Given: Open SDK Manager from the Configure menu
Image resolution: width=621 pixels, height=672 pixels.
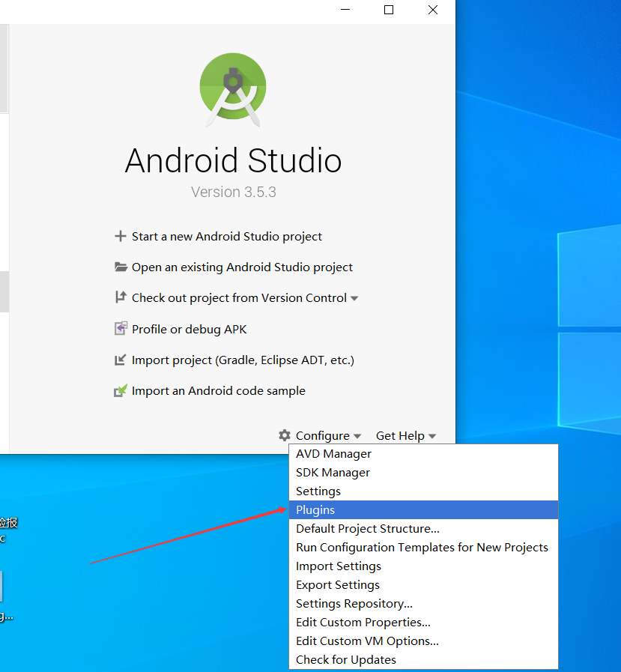Looking at the screenshot, I should tap(423, 472).
